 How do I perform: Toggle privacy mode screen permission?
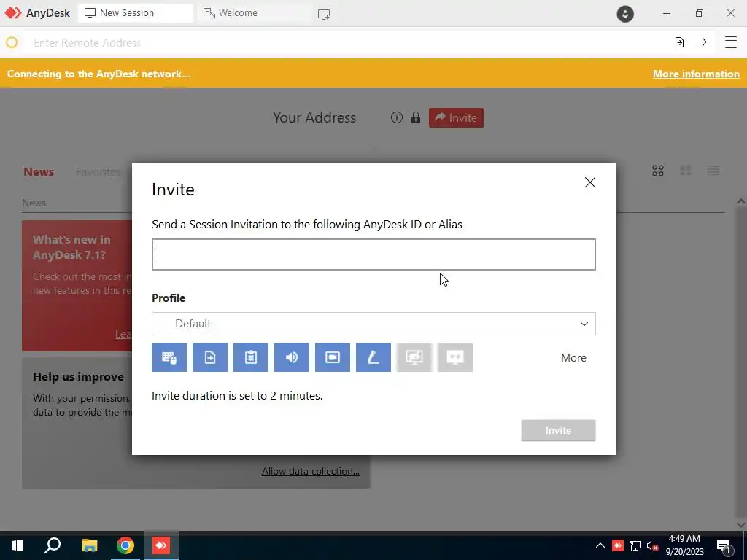[x=414, y=357]
